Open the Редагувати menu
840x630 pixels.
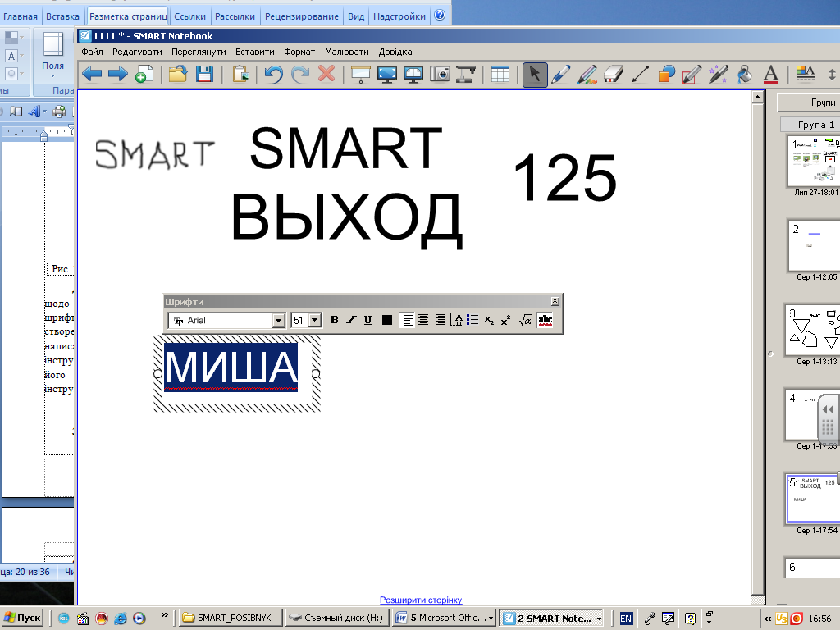point(137,52)
